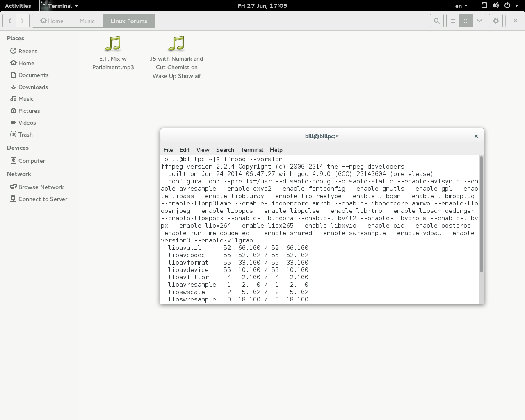525x420 pixels.
Task: Switch to list view
Action: click(x=453, y=21)
